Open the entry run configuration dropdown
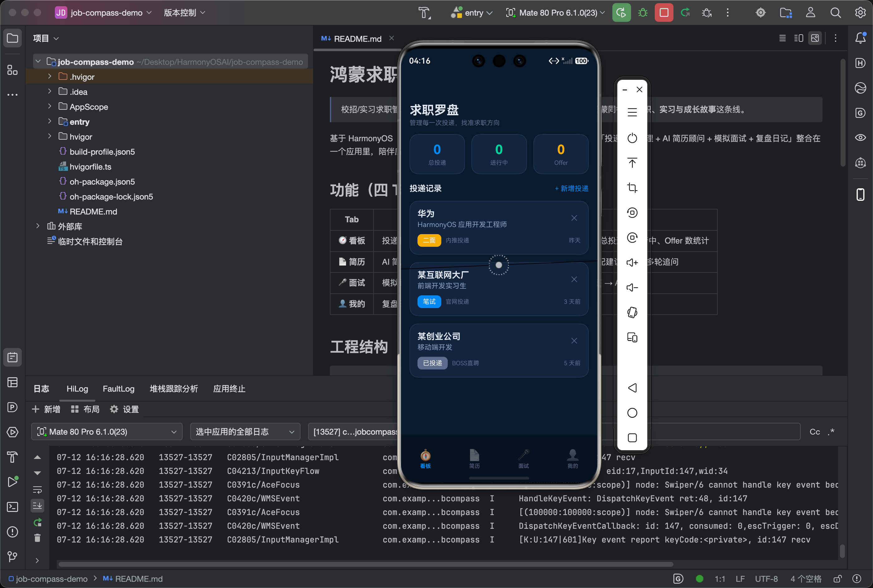The height and width of the screenshot is (588, 873). [472, 13]
